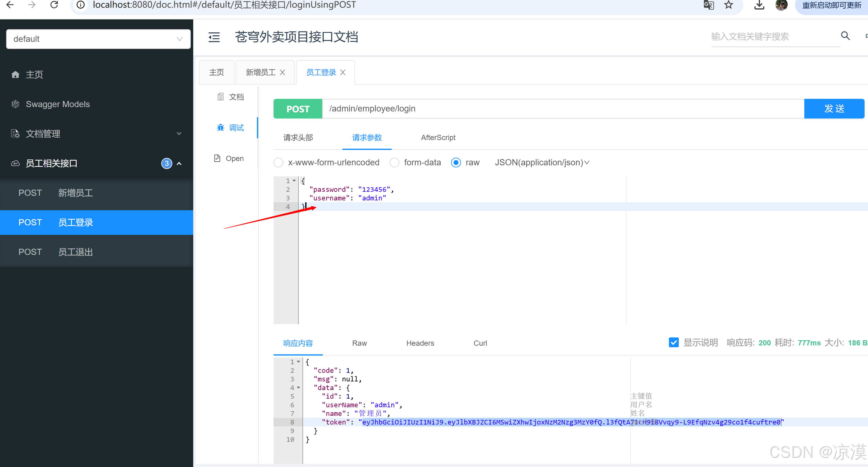This screenshot has height=467, width=868.
Task: Close the 员工登录 tab with its X
Action: point(343,72)
